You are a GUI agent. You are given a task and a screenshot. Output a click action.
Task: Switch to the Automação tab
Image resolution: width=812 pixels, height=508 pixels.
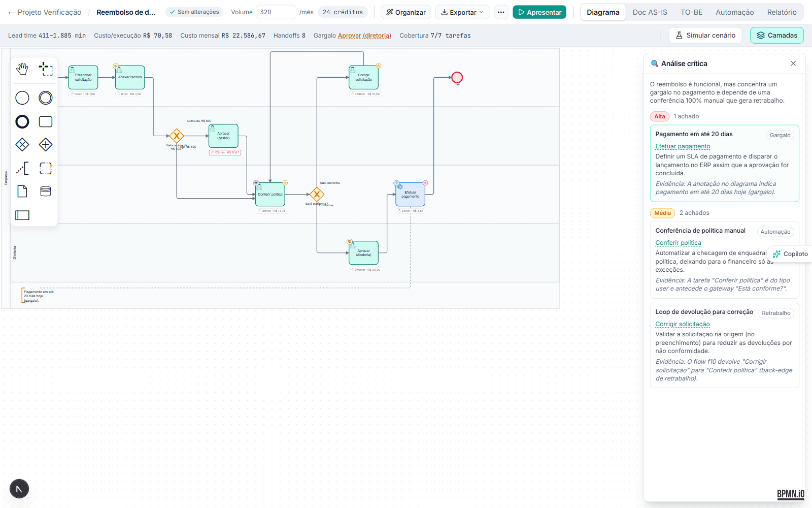tap(735, 12)
